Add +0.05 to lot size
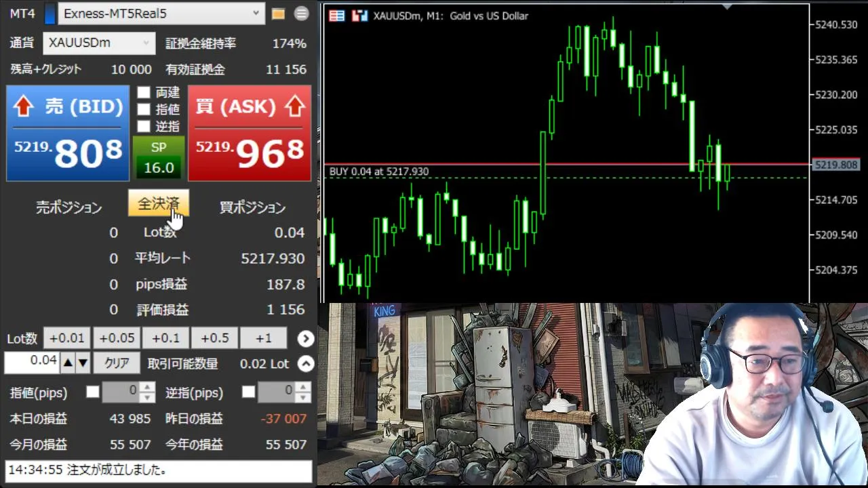868x488 pixels. [116, 338]
